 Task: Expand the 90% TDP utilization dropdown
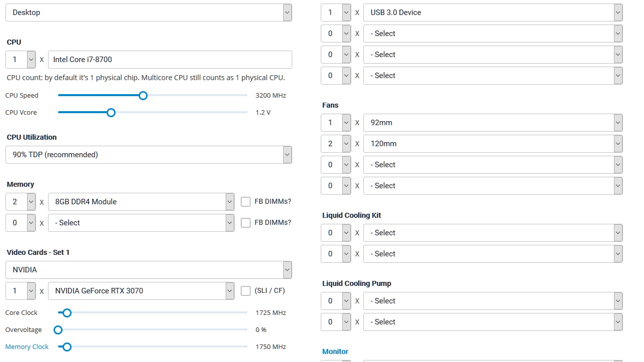149,155
